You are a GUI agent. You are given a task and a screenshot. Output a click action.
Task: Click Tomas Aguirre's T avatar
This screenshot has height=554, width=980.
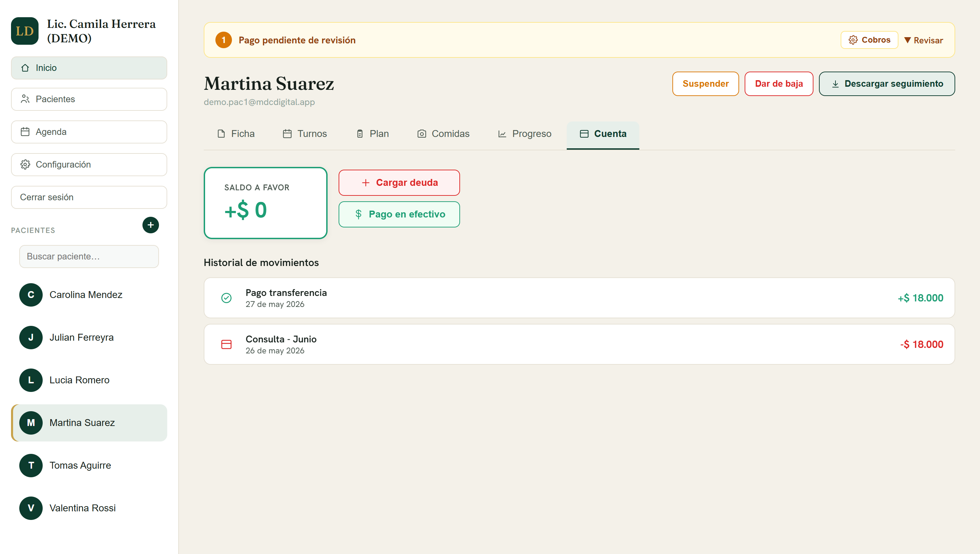click(x=31, y=465)
